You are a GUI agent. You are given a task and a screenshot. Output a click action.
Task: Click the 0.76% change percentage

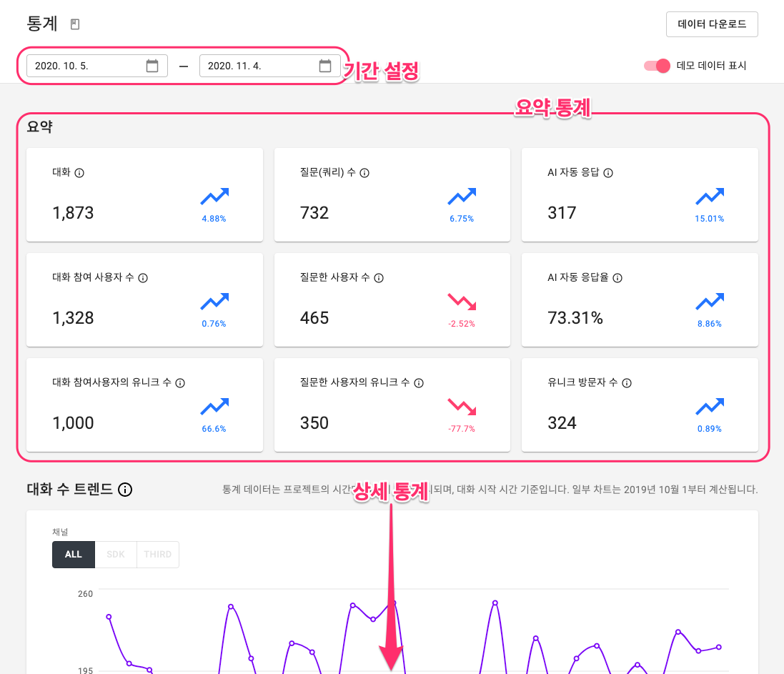[x=214, y=324]
